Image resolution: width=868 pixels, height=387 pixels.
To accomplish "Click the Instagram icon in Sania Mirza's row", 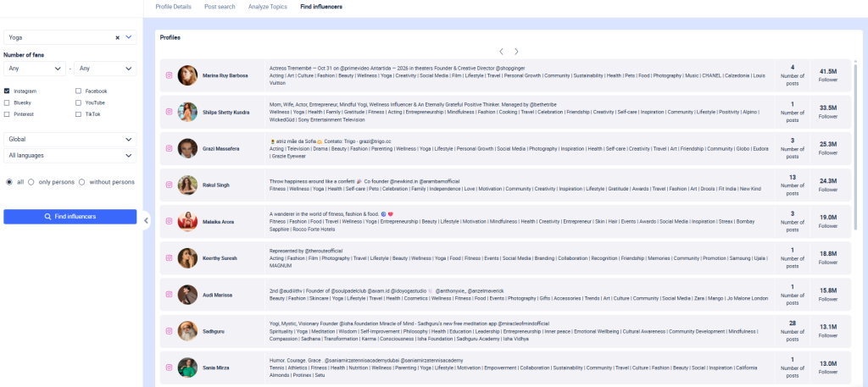I will [x=168, y=368].
